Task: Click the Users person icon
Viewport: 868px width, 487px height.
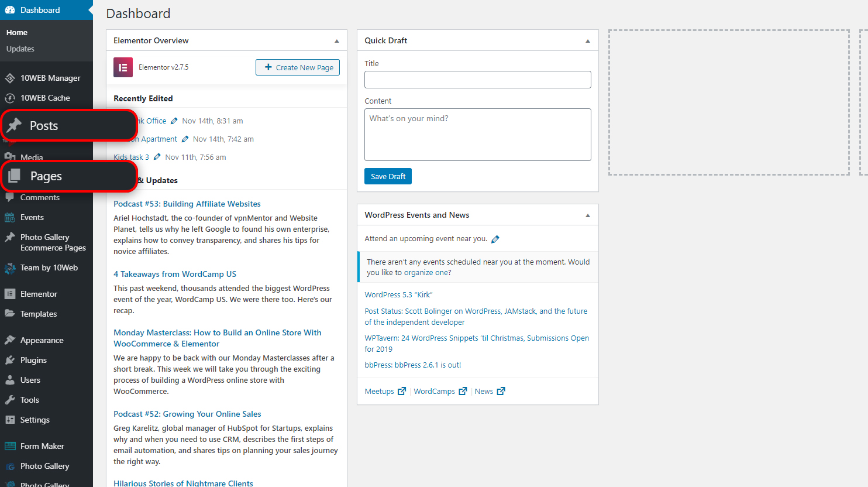Action: point(10,380)
